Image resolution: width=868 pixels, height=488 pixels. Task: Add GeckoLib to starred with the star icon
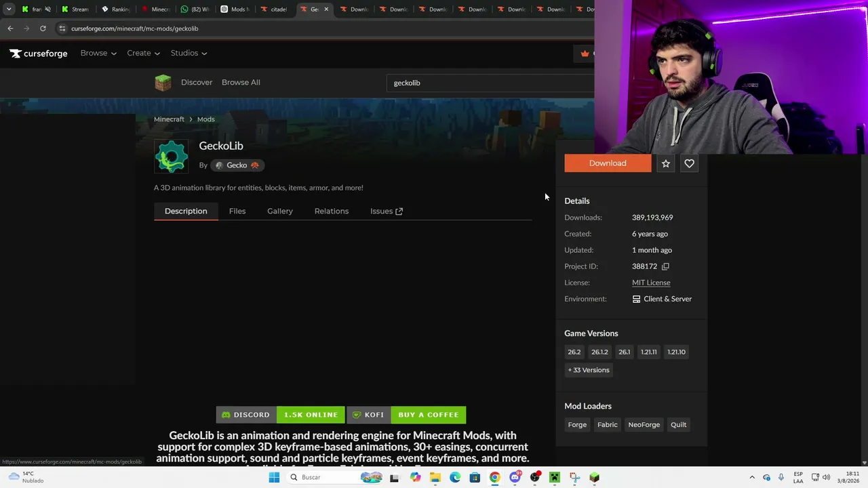click(666, 163)
